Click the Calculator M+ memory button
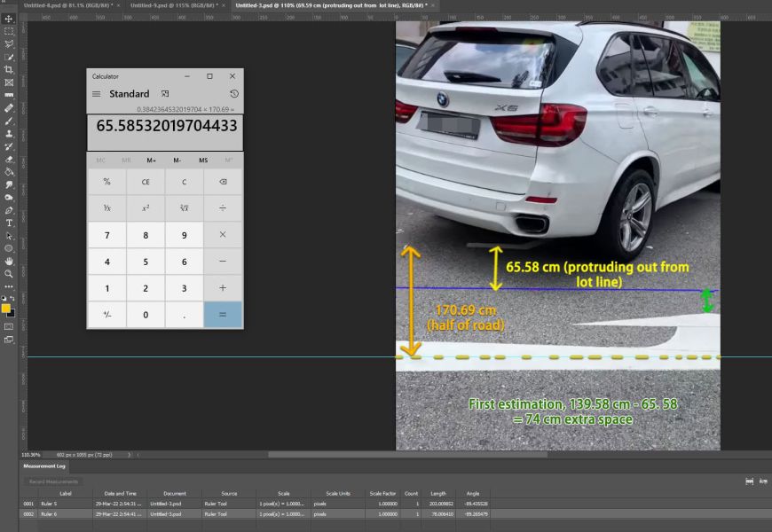Viewport: 772px width, 532px height. (x=151, y=160)
